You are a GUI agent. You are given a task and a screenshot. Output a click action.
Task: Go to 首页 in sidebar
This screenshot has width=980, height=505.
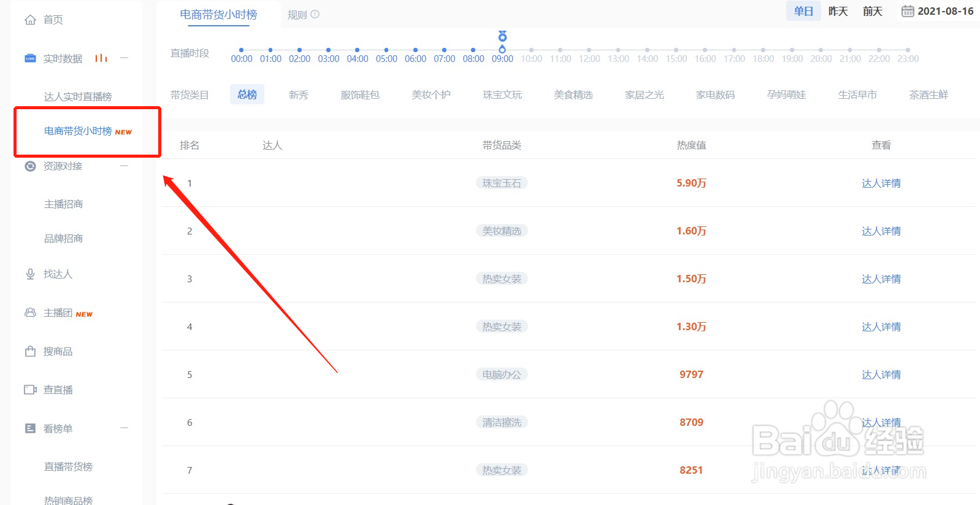[x=53, y=20]
